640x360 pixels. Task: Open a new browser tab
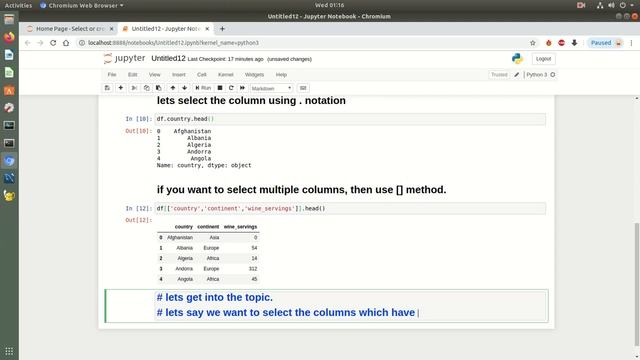coord(222,29)
